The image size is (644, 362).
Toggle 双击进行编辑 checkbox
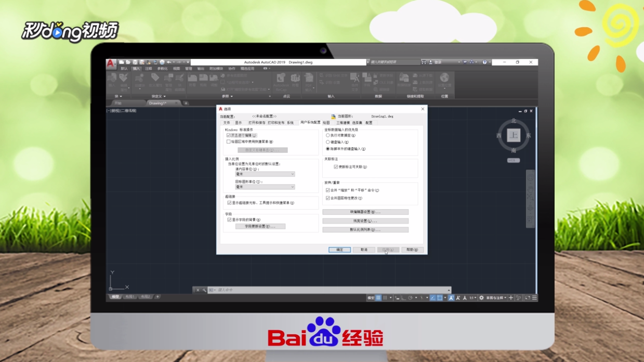pyautogui.click(x=229, y=135)
